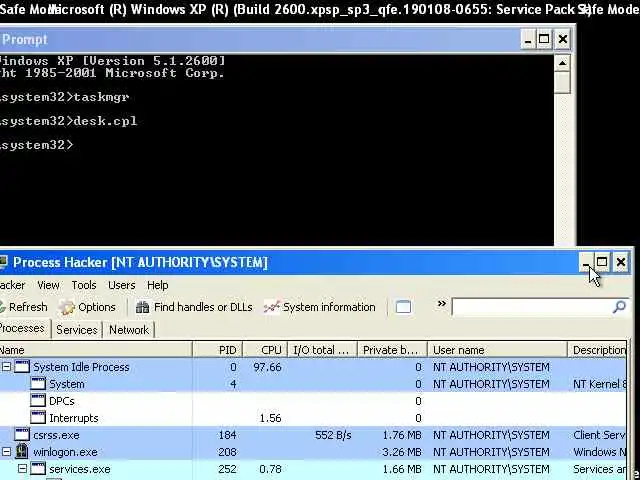
Task: Click the services.exe process icon
Action: [38, 469]
